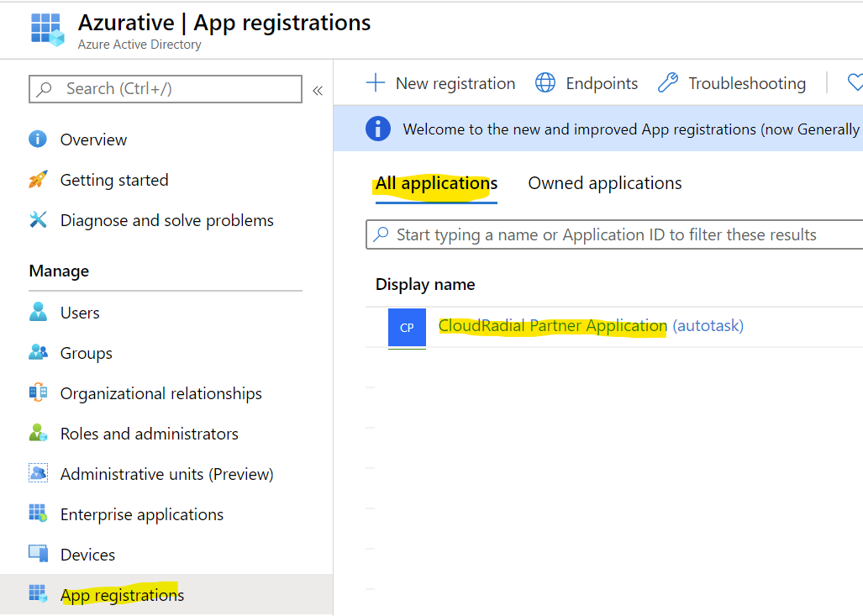863x616 pixels.
Task: Open CloudRadial Partner Application (autotask) link
Action: [x=591, y=326]
